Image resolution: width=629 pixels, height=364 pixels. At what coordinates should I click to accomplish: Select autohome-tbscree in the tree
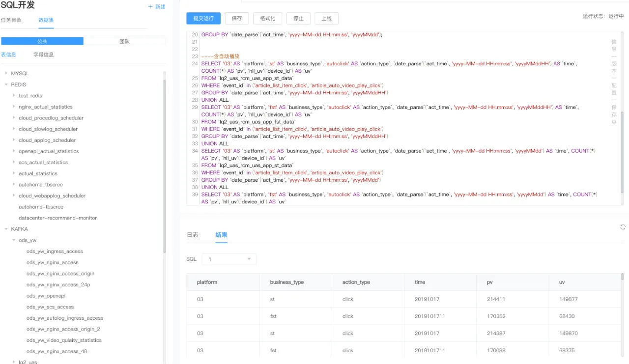coord(41,207)
